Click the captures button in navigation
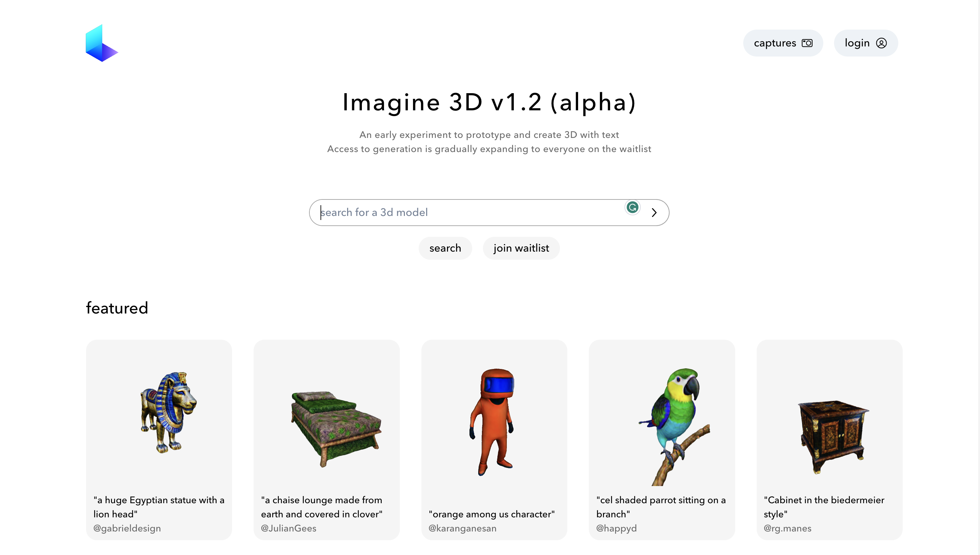This screenshot has height=555, width=980. 783,43
